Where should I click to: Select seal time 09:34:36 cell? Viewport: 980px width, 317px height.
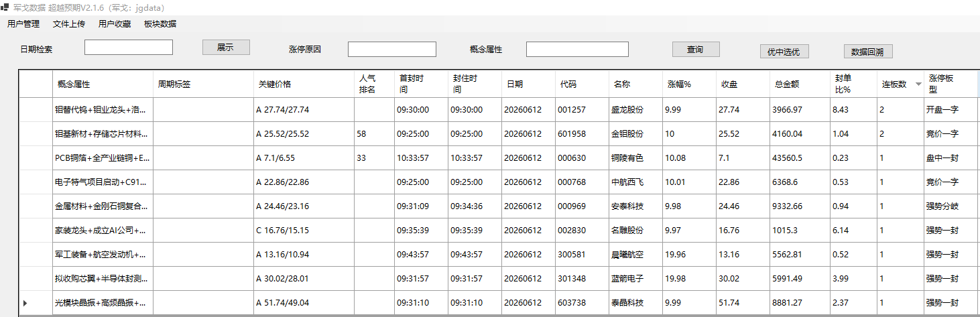point(475,206)
